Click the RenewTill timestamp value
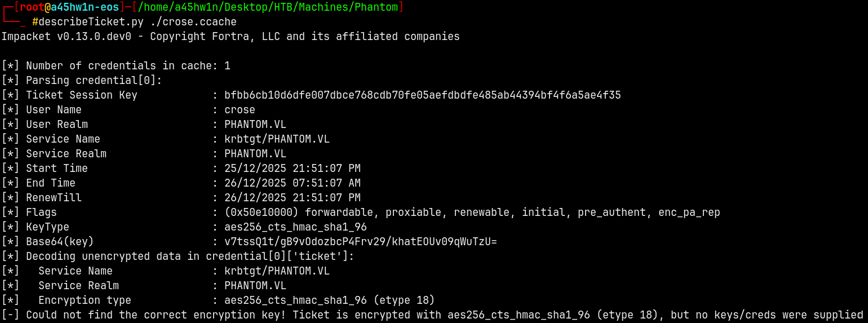This screenshot has width=868, height=323. 292,198
